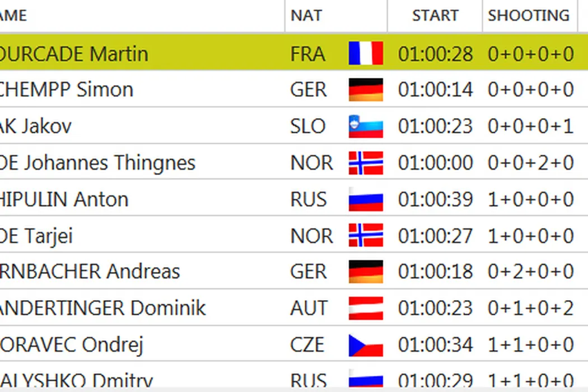Open Martin's athlete name in highlighted row

[74, 54]
